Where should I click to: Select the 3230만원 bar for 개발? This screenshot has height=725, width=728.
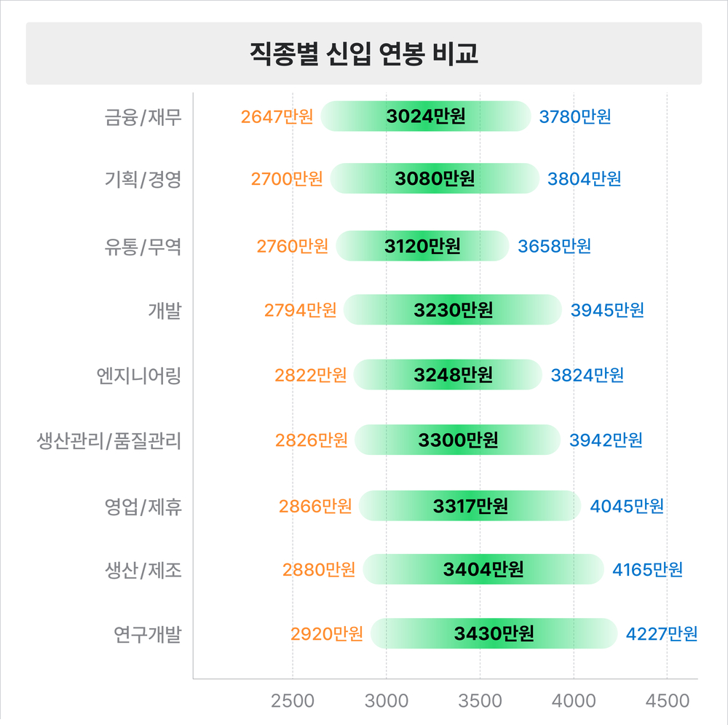453,311
